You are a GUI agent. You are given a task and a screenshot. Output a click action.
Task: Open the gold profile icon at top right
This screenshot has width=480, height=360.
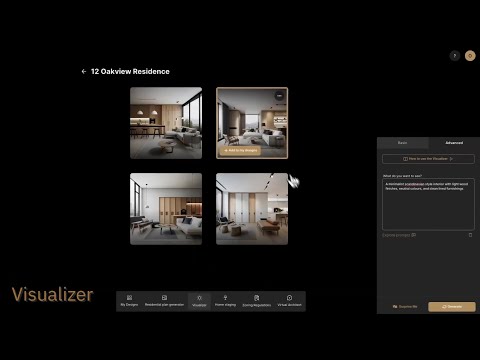(470, 56)
